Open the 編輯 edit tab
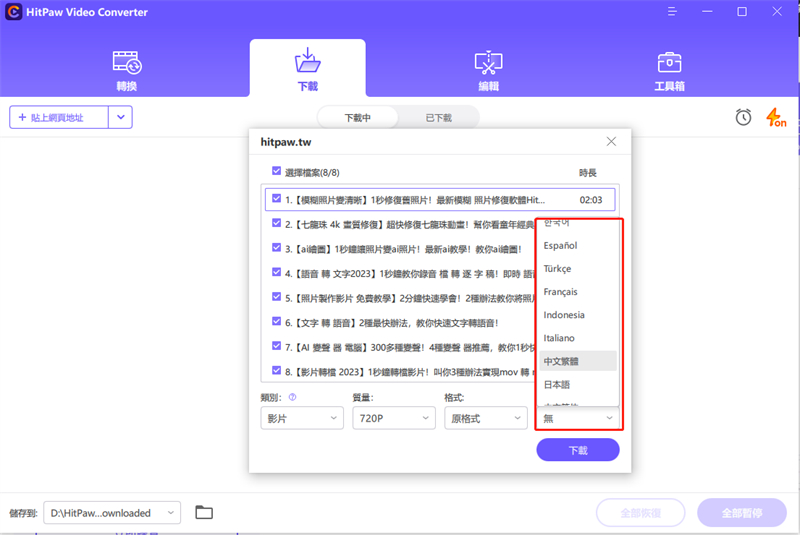800x535 pixels. 488,70
